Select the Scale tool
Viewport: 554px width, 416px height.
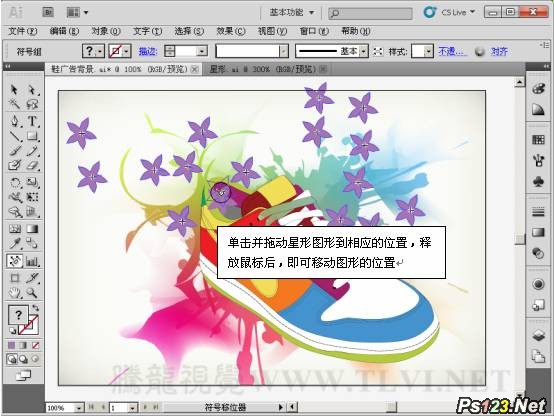pos(32,182)
